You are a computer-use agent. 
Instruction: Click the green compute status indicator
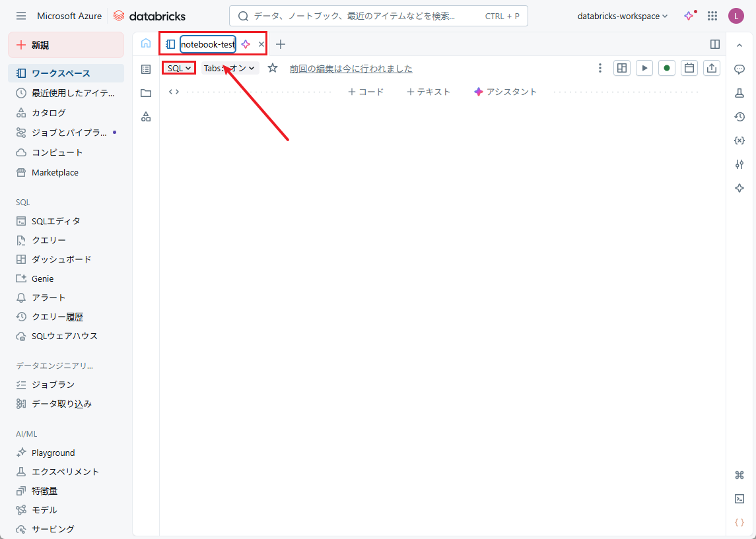pyautogui.click(x=667, y=68)
